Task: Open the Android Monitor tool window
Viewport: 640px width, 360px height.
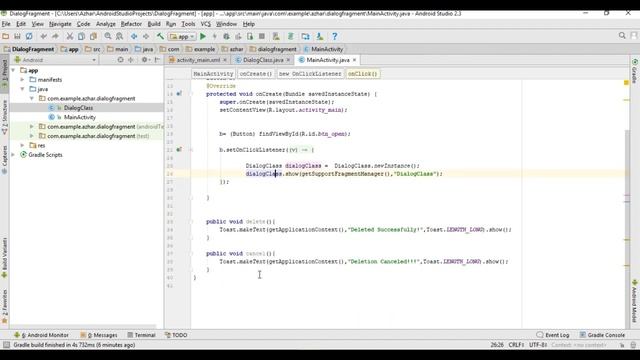Action: point(41,335)
